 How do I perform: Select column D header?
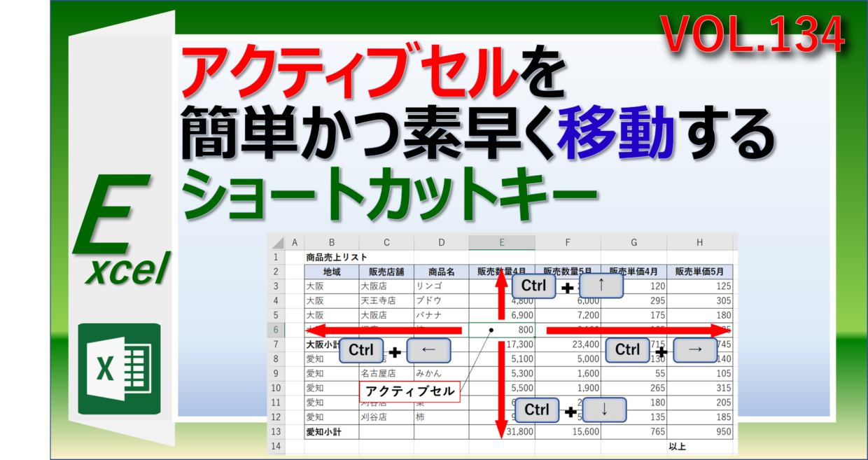point(441,242)
